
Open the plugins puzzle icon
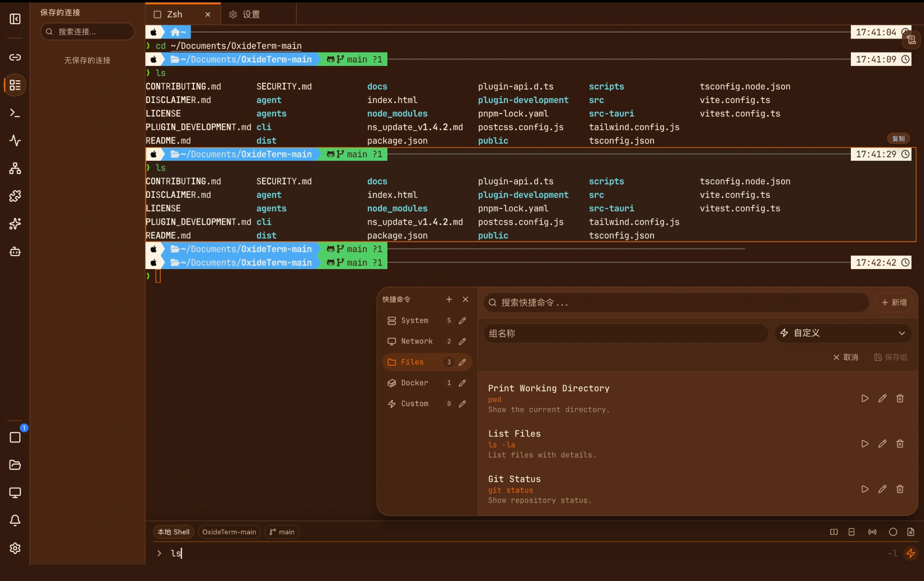[x=15, y=196]
